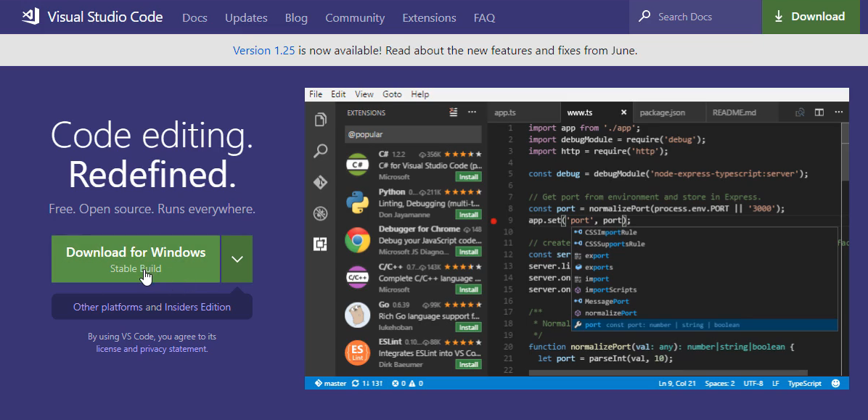Click the C# extension icon

coord(358,165)
